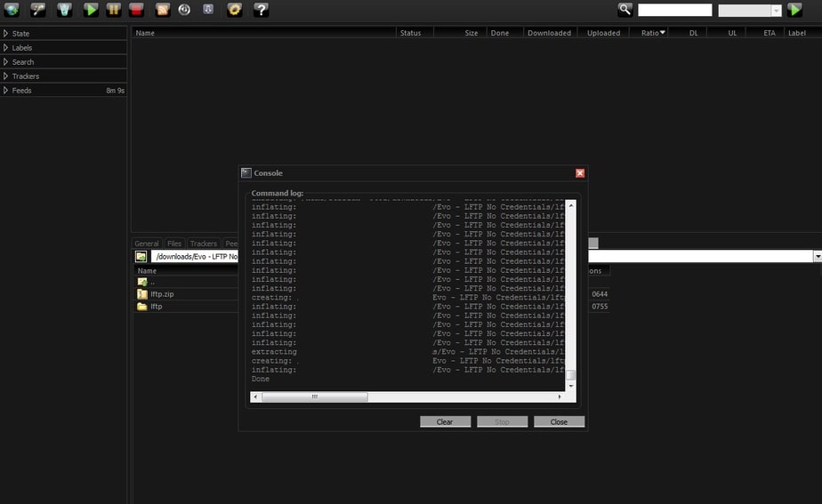
Task: Pause torrent with yellow pause icon
Action: tap(113, 10)
